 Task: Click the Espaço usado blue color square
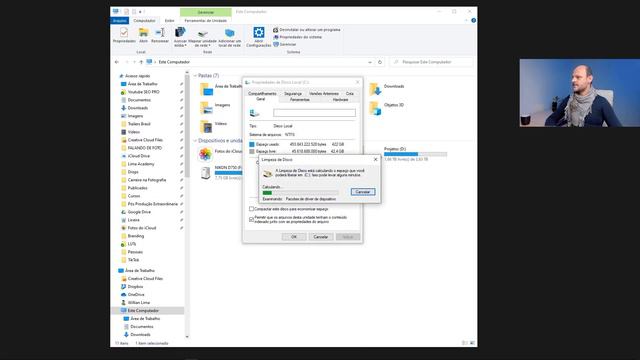tap(252, 144)
